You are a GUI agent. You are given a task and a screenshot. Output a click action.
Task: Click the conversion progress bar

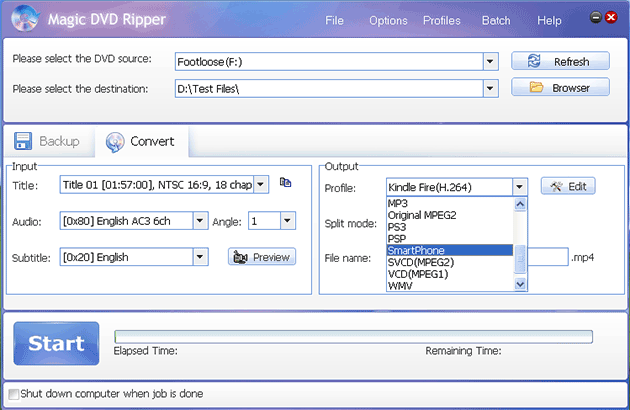pos(354,337)
